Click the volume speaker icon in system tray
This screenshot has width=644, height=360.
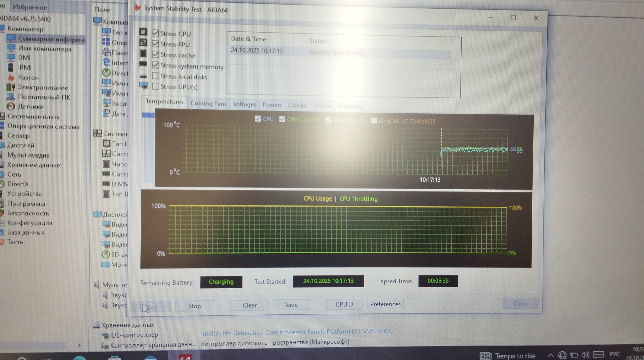click(585, 355)
